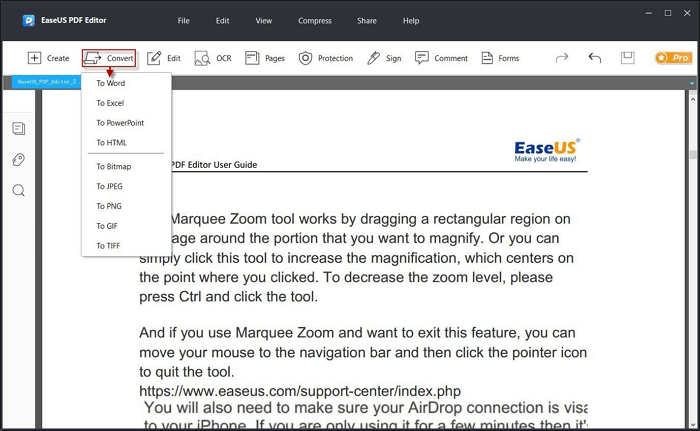Open the Protection tool
700x431 pixels.
pos(325,58)
